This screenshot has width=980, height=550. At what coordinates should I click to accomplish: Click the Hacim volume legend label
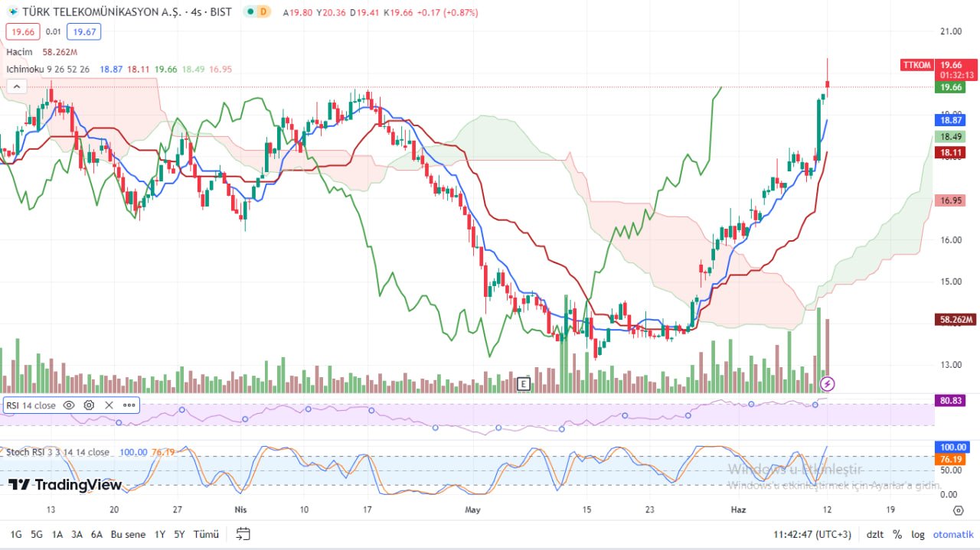click(20, 52)
